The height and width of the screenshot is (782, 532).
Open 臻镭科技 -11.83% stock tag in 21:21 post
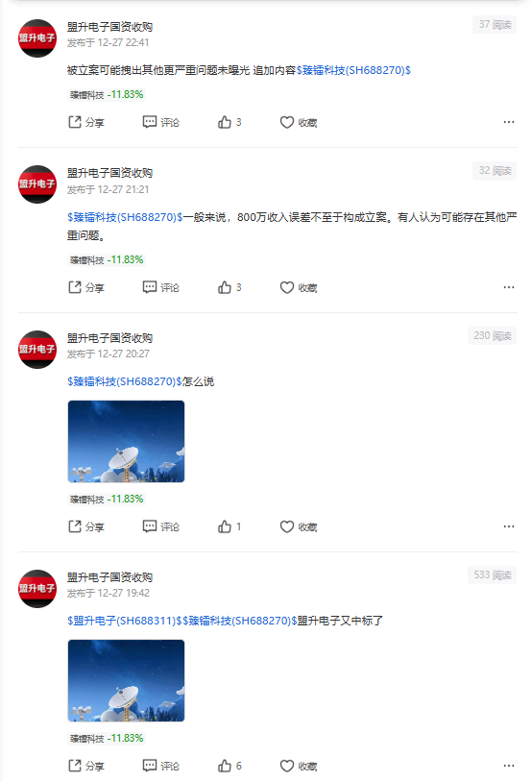point(107,259)
